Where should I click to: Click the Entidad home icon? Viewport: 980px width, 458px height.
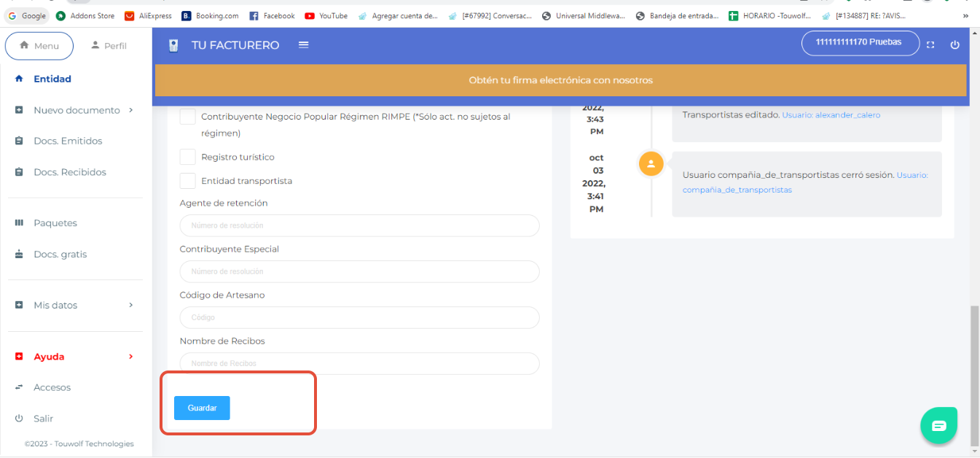[x=19, y=79]
